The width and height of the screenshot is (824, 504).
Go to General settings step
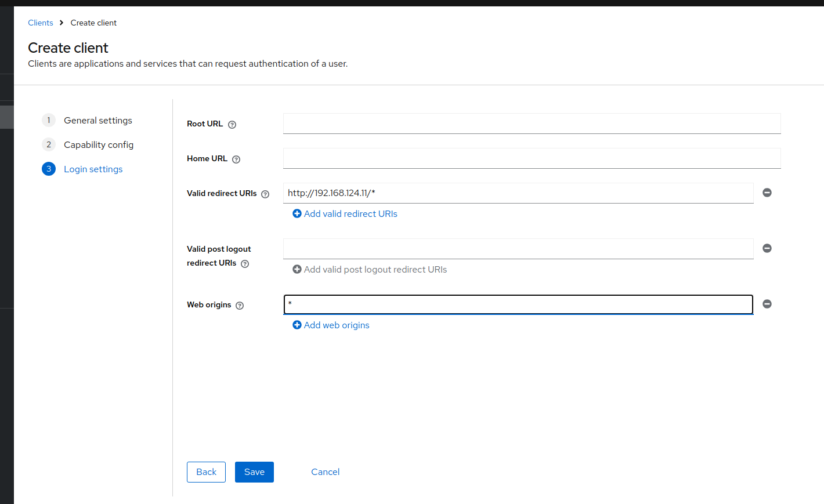[x=97, y=121]
